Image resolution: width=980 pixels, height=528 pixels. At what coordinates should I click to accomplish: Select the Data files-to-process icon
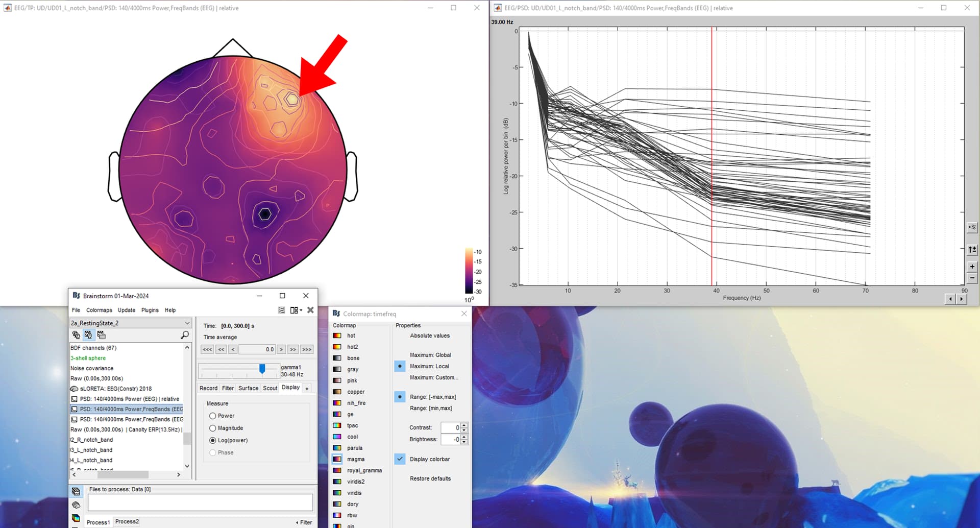tap(76, 491)
